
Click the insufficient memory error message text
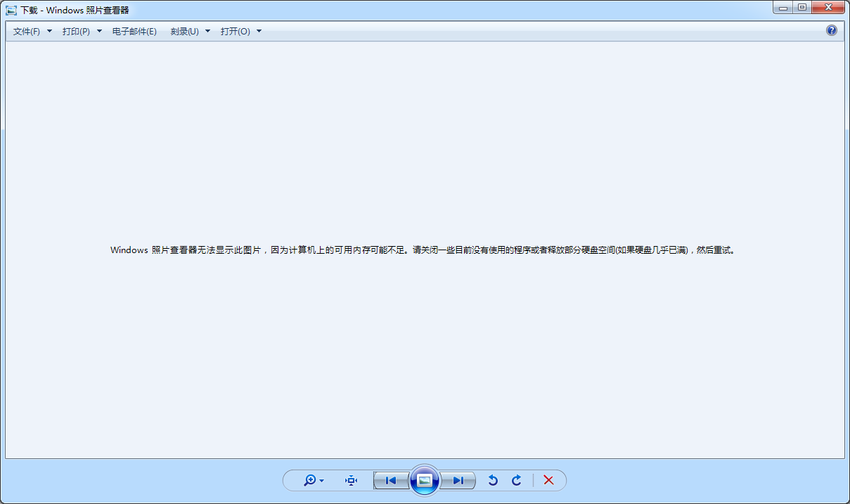tap(423, 250)
